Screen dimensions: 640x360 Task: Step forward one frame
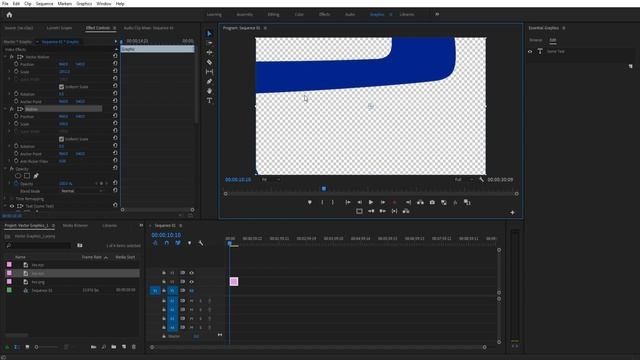coord(382,202)
